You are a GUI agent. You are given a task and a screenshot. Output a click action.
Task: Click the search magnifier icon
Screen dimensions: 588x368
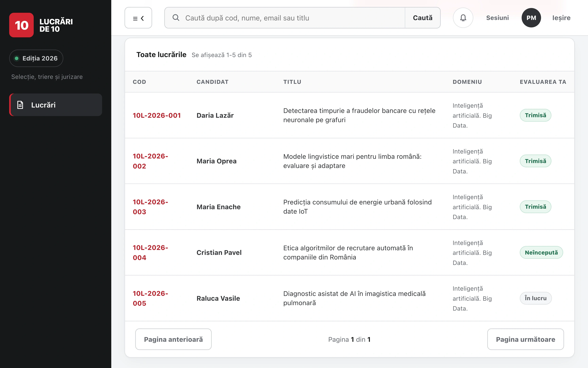pos(176,18)
